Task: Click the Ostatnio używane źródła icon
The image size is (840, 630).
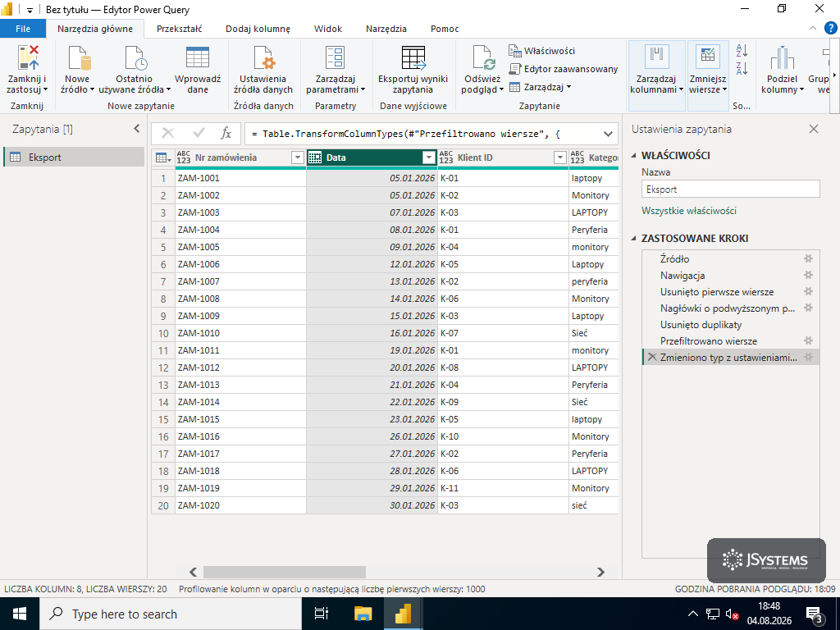Action: point(135,58)
